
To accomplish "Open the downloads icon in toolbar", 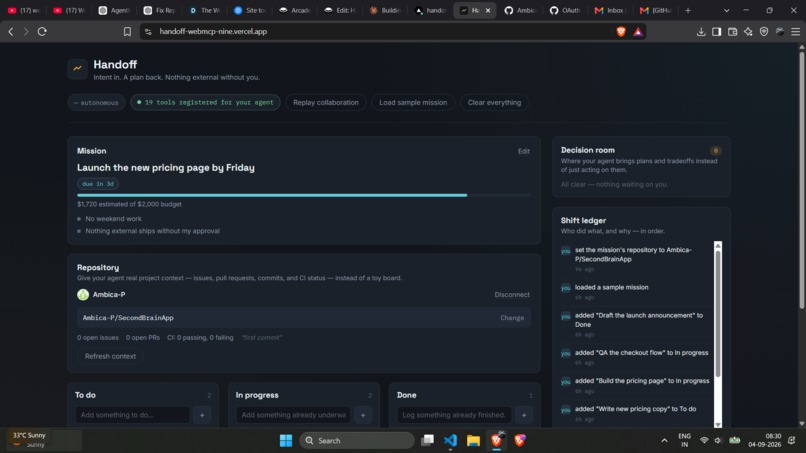I will coord(701,32).
